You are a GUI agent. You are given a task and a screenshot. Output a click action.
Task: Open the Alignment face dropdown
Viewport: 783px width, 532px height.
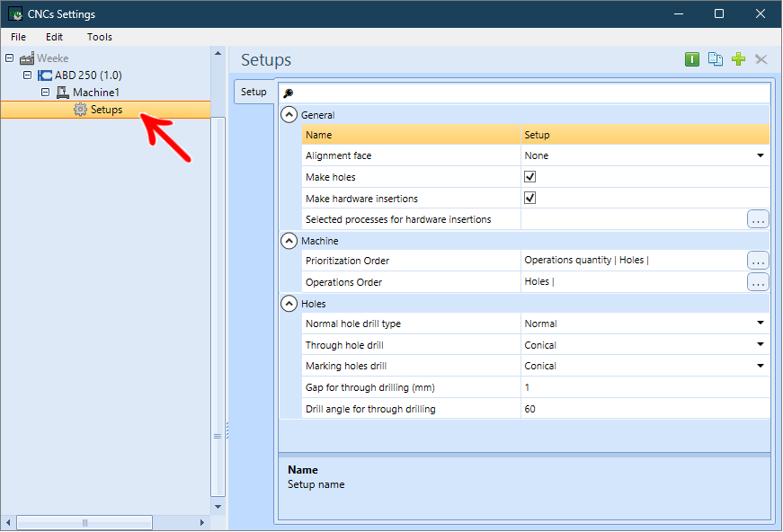[x=760, y=155]
